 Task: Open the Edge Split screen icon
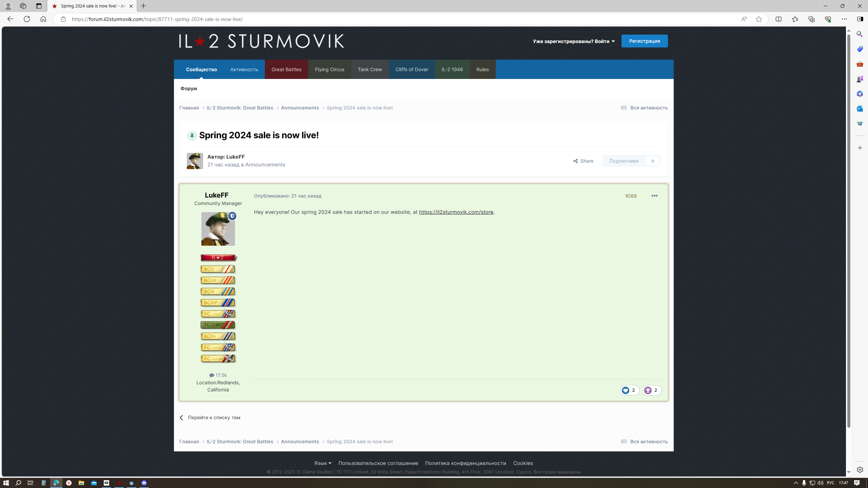click(x=778, y=19)
